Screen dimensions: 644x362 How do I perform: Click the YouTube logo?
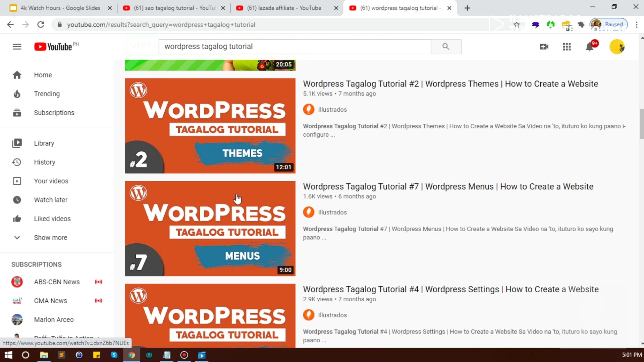54,47
